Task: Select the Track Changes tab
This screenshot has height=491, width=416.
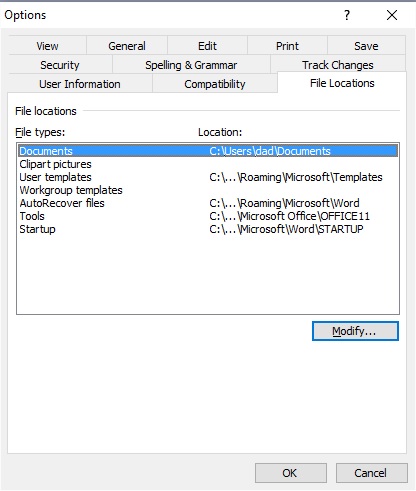Action: (x=338, y=65)
